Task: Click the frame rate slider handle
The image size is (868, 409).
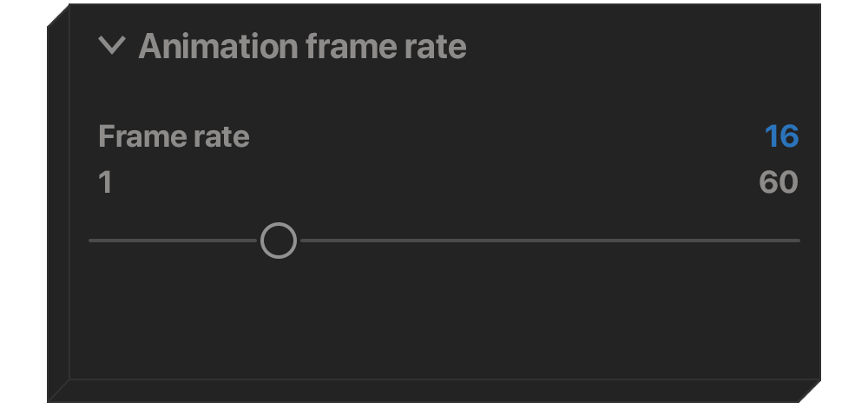Action: point(279,241)
